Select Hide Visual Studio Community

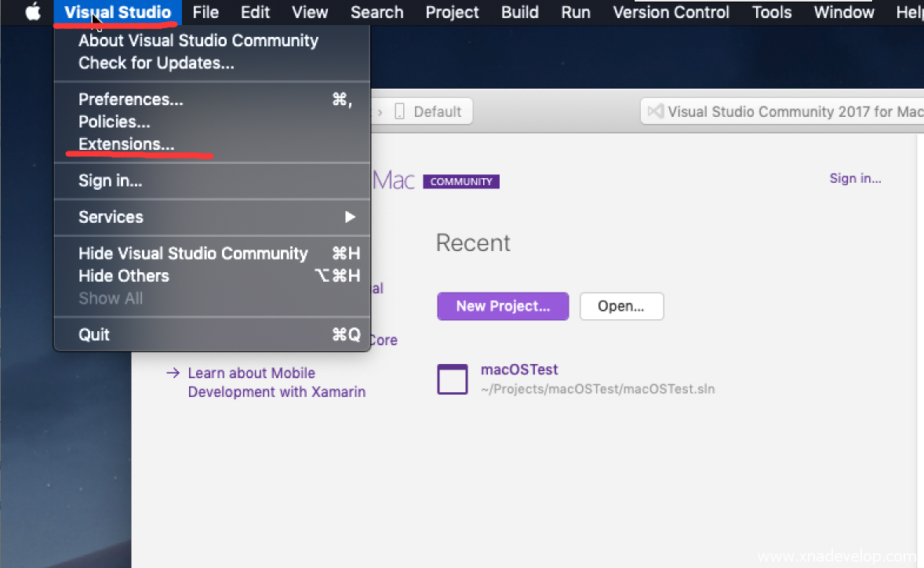(193, 253)
